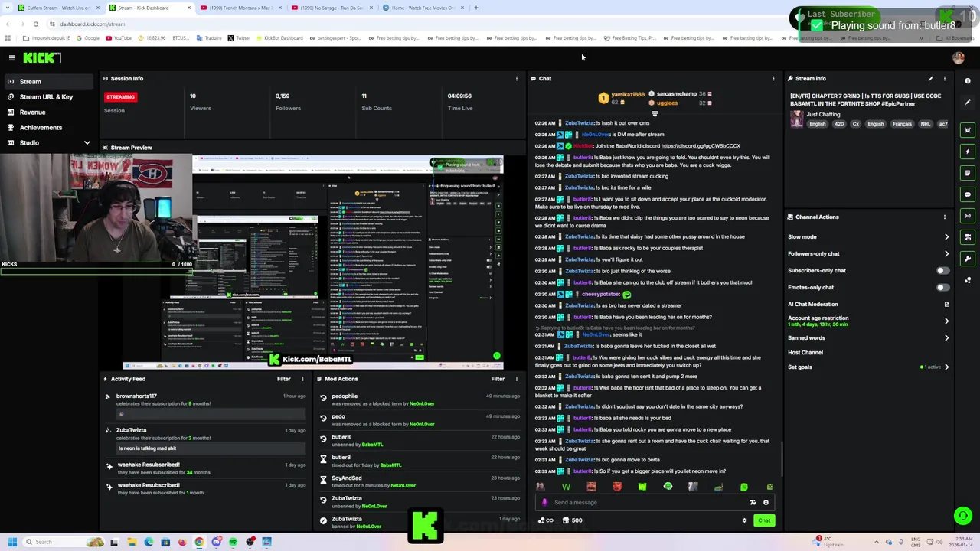Toggle Emotes-only chat switch
The height and width of the screenshot is (551, 980).
point(942,287)
